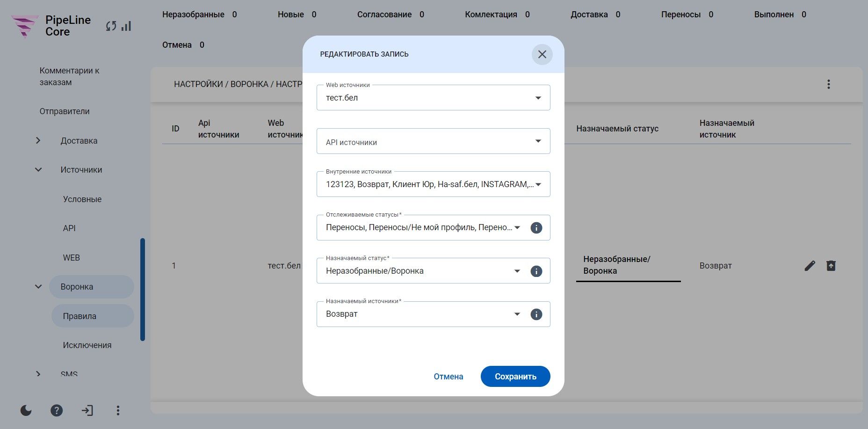Expand the SMS sidebar section
The image size is (868, 429).
[38, 374]
